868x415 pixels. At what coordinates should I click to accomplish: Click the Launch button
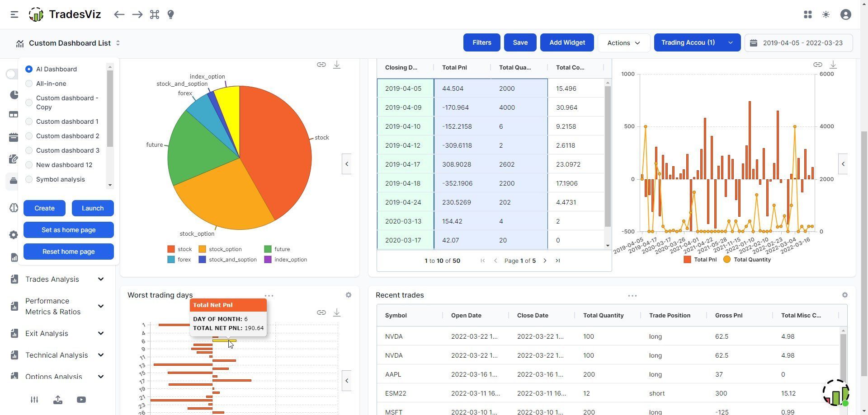click(x=93, y=208)
